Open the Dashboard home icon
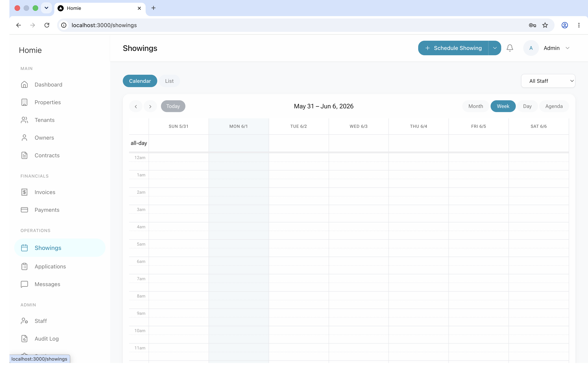Image resolution: width=588 pixels, height=374 pixels. (x=24, y=85)
